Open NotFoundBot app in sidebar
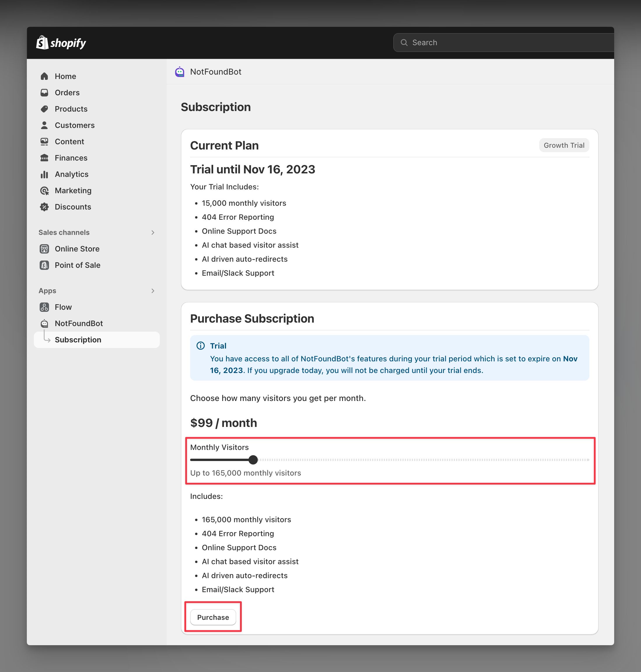Screen dimensions: 641x672 97,323
